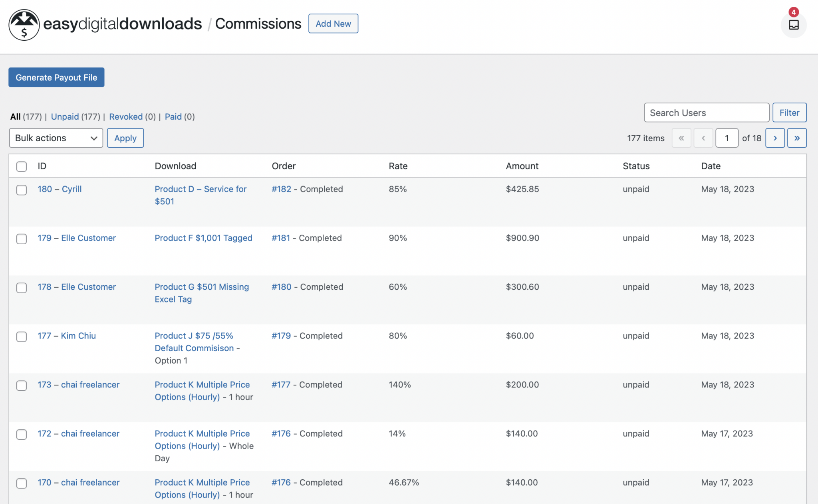Click the current page number box
Image resolution: width=818 pixels, height=504 pixels.
pos(727,138)
